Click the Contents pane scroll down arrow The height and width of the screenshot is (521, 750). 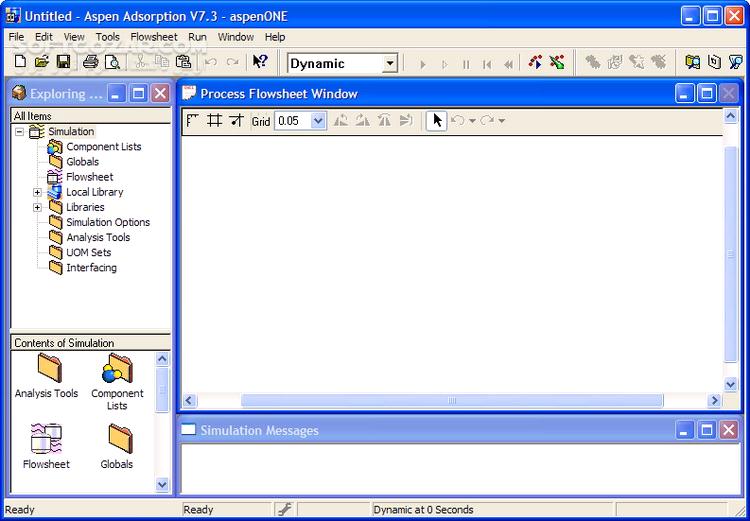pyautogui.click(x=162, y=485)
